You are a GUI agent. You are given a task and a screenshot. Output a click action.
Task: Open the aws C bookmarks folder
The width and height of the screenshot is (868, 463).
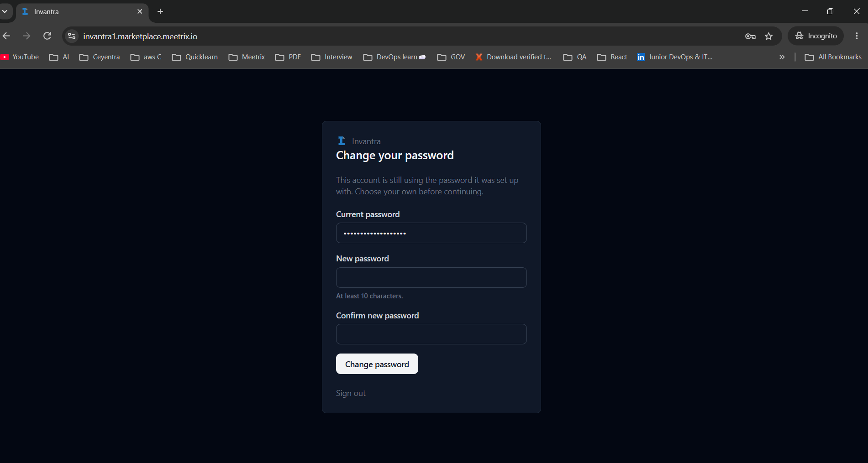pyautogui.click(x=146, y=57)
